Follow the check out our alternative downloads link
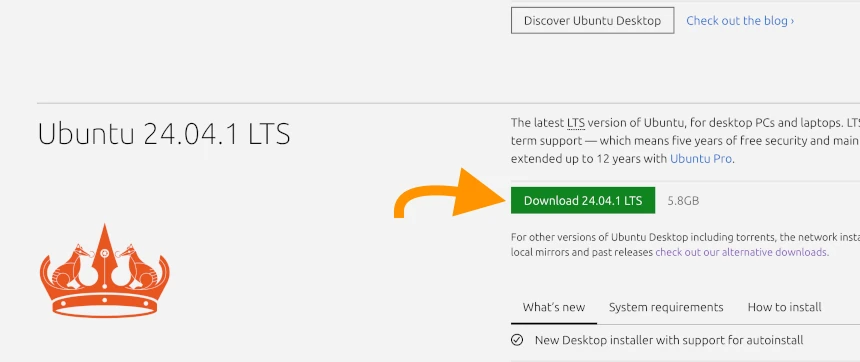Image resolution: width=860 pixels, height=362 pixels. pos(742,252)
